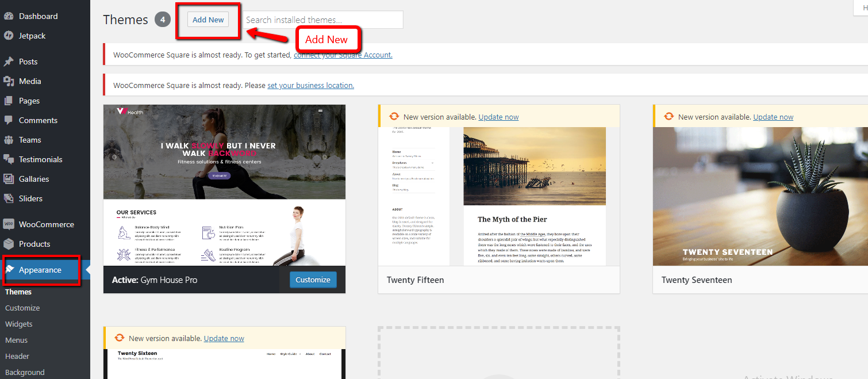Open Sliders using its stacked-images icon

point(9,198)
